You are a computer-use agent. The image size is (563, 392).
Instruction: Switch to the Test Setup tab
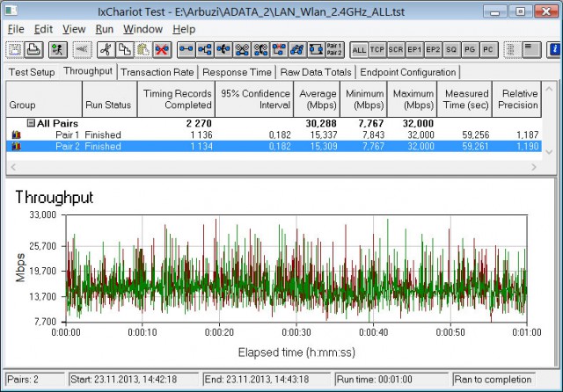click(32, 72)
